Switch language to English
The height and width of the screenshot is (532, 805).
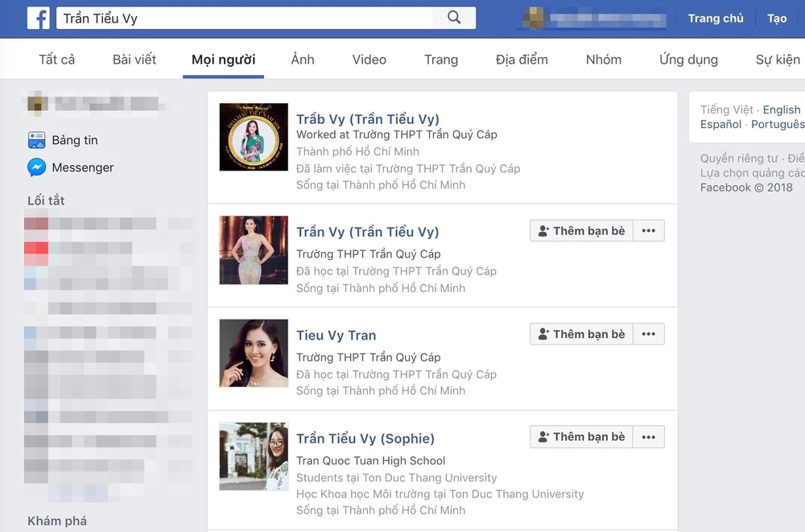(781, 109)
